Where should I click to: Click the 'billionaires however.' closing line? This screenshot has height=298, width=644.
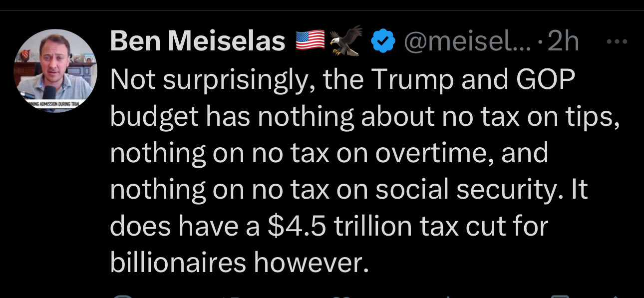click(239, 263)
